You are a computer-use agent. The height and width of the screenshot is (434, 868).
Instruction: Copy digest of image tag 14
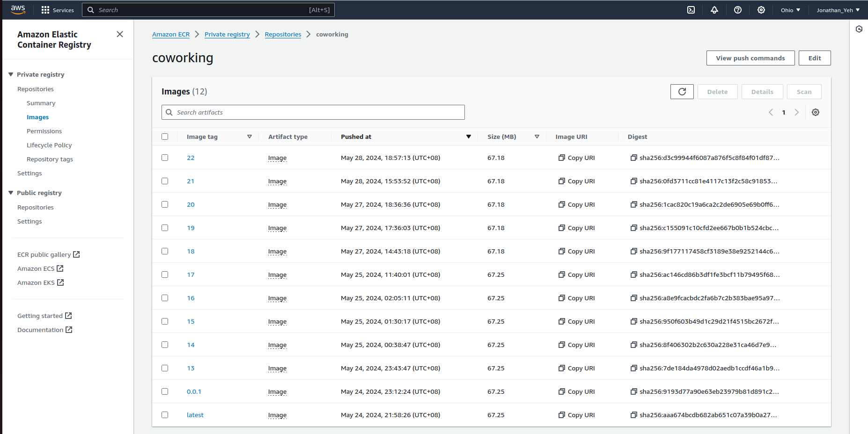tap(634, 345)
